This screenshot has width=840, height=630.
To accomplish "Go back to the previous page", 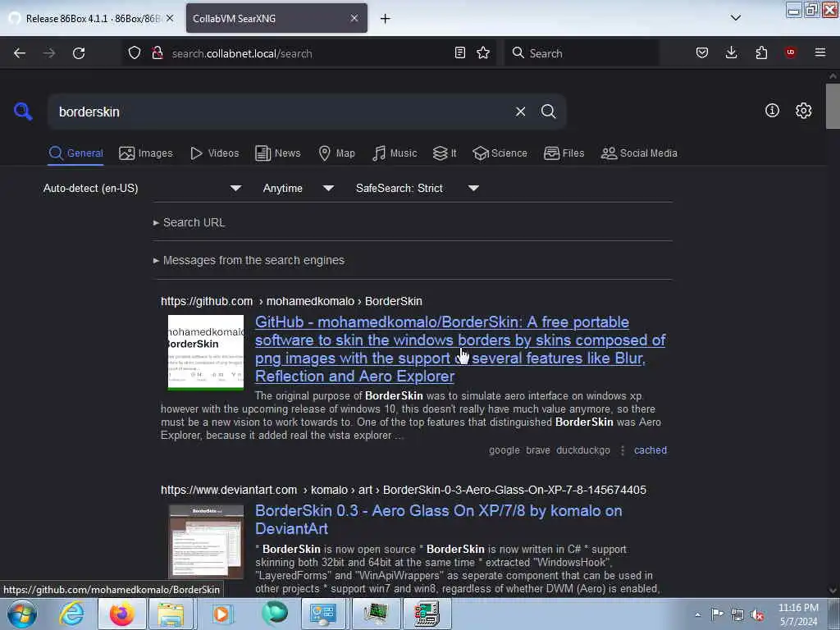I will [x=20, y=53].
